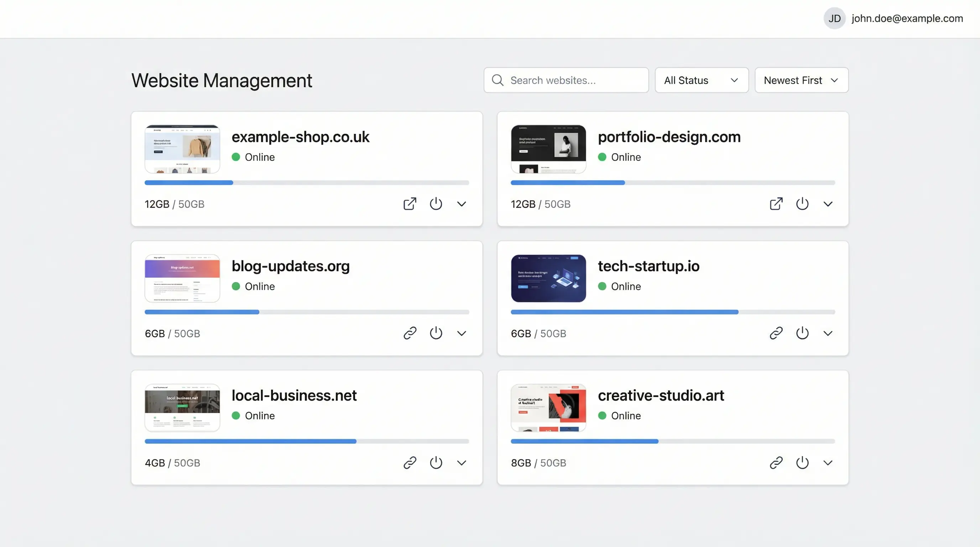The height and width of the screenshot is (547, 980).
Task: Click the example-shop.co.uk preview thumbnail
Action: (182, 149)
